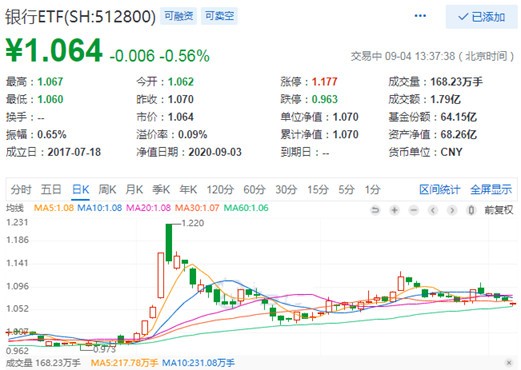
Task: Zoom in chart with plus icon
Action: tap(394, 210)
